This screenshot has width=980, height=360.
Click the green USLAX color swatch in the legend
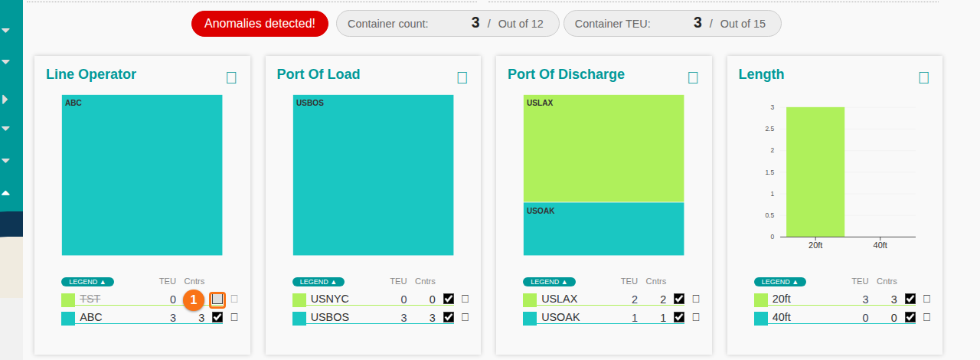(530, 299)
